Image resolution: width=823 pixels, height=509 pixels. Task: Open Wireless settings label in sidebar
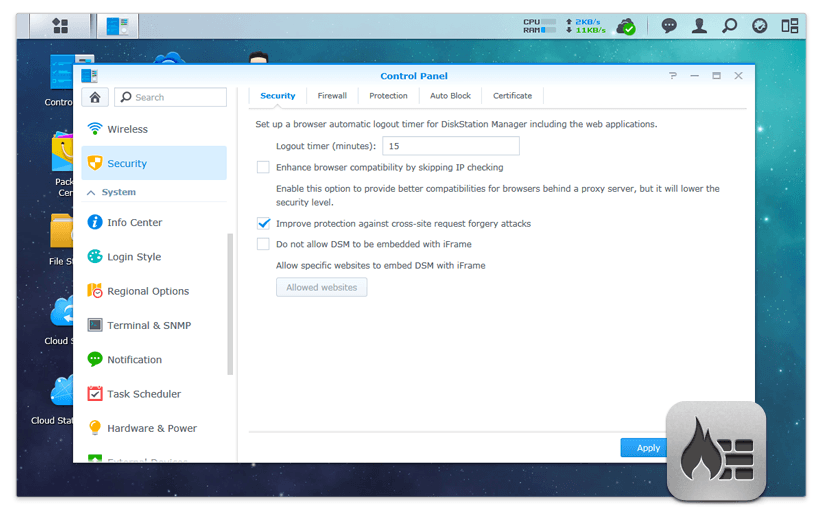coord(128,129)
